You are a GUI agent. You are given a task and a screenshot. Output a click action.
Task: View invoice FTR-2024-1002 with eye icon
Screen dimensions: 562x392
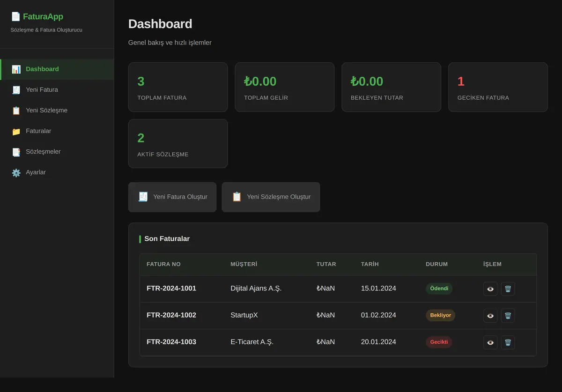490,316
